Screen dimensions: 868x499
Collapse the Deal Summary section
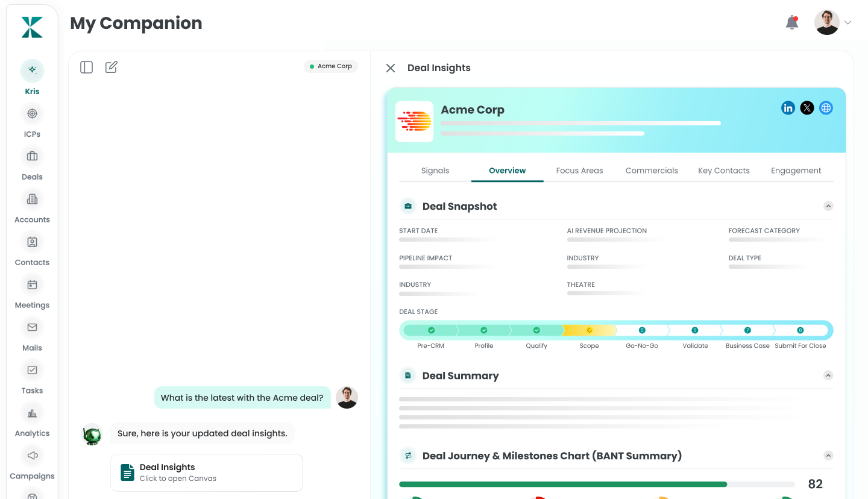[828, 375]
